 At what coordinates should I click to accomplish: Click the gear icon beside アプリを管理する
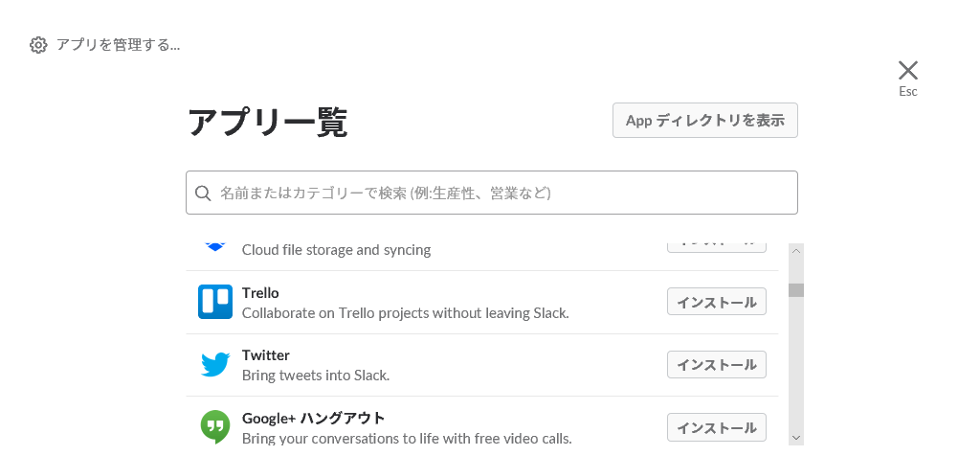pos(38,45)
